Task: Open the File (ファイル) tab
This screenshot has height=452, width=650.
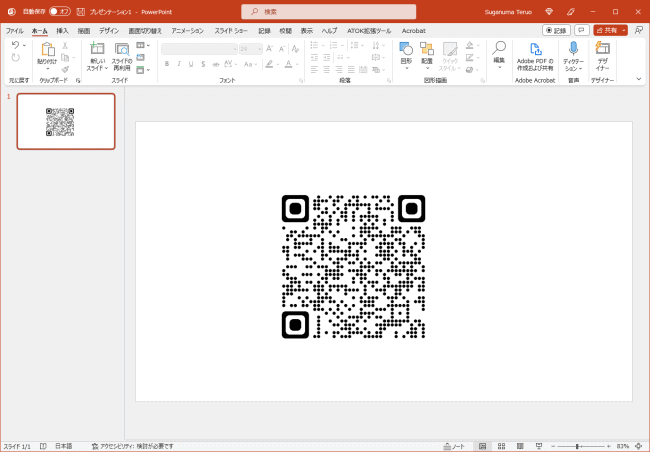Action: (15, 31)
